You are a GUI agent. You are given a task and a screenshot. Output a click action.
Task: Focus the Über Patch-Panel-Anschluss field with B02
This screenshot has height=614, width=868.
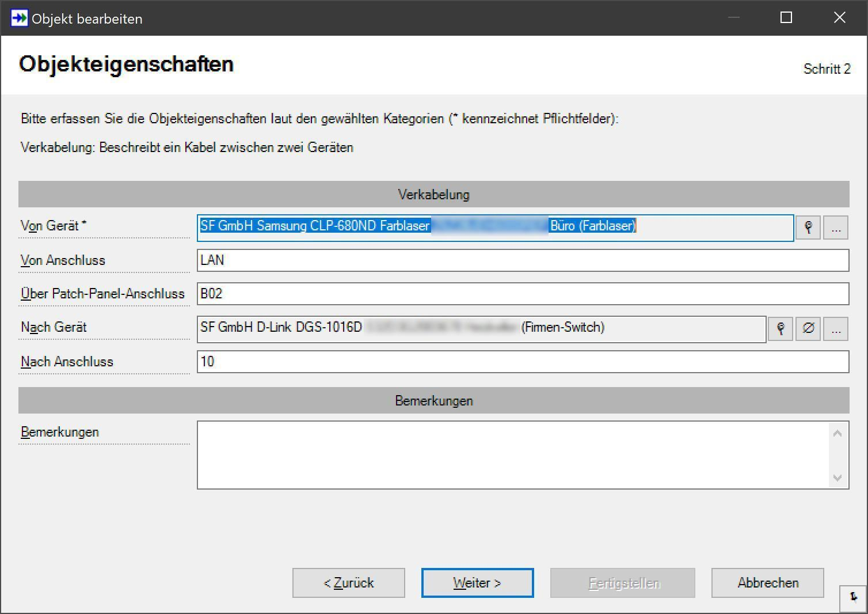[523, 294]
